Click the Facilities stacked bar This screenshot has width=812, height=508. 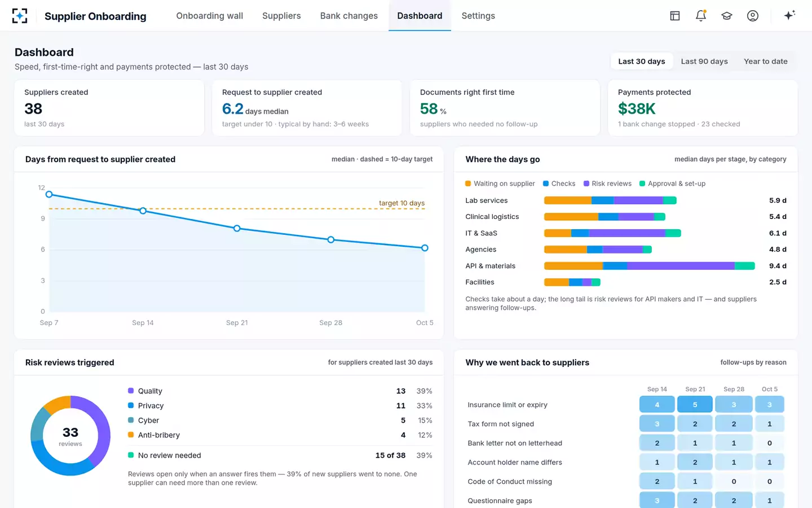[x=572, y=282]
